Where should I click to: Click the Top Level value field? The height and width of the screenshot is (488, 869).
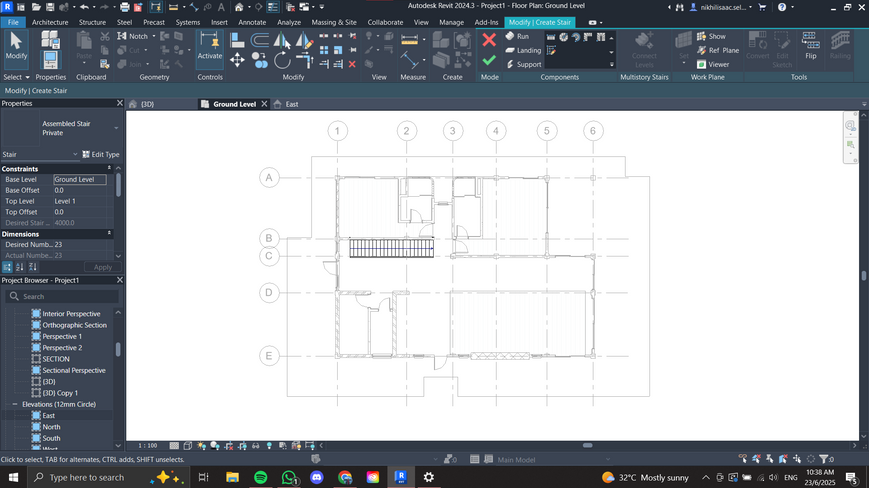tap(82, 201)
